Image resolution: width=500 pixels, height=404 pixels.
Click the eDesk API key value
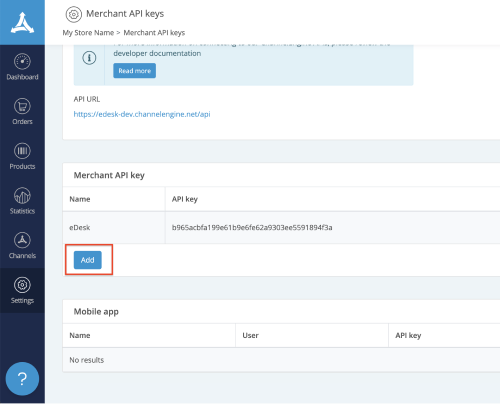(252, 227)
